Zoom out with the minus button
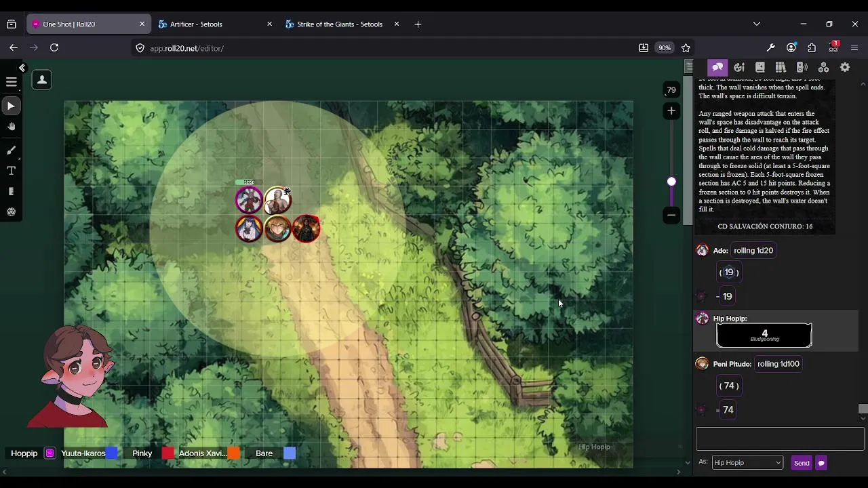The width and height of the screenshot is (868, 488). coord(671,215)
